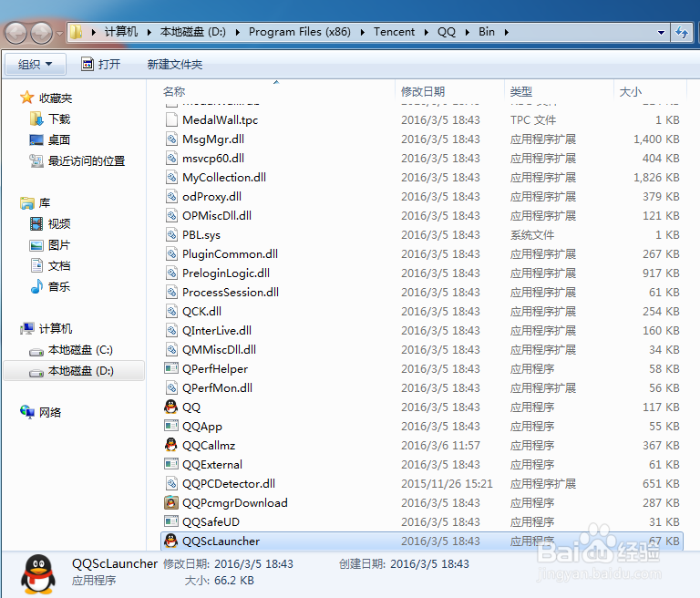This screenshot has width=700, height=598.
Task: Select MyCollection.dll file icon
Action: tap(171, 177)
